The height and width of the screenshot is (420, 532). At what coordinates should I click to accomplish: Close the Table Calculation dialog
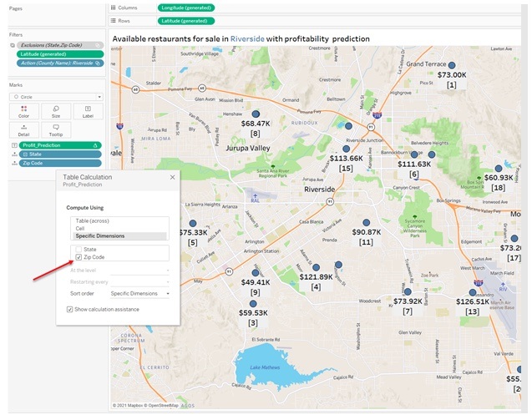click(173, 177)
